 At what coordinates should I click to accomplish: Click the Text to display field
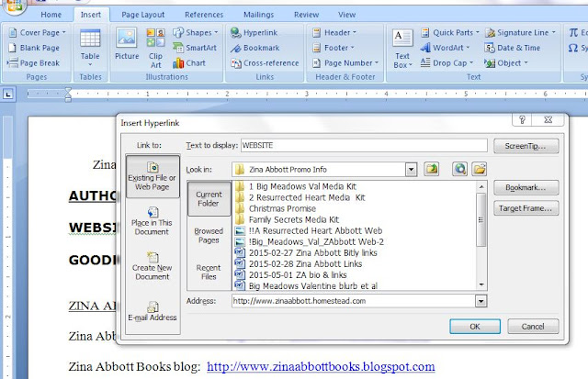pyautogui.click(x=364, y=145)
